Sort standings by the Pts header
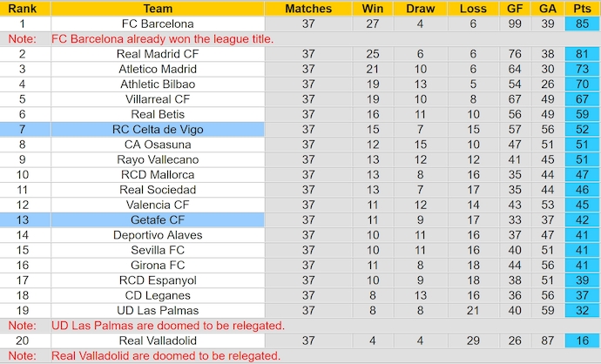This screenshot has width=601, height=364. [x=581, y=8]
